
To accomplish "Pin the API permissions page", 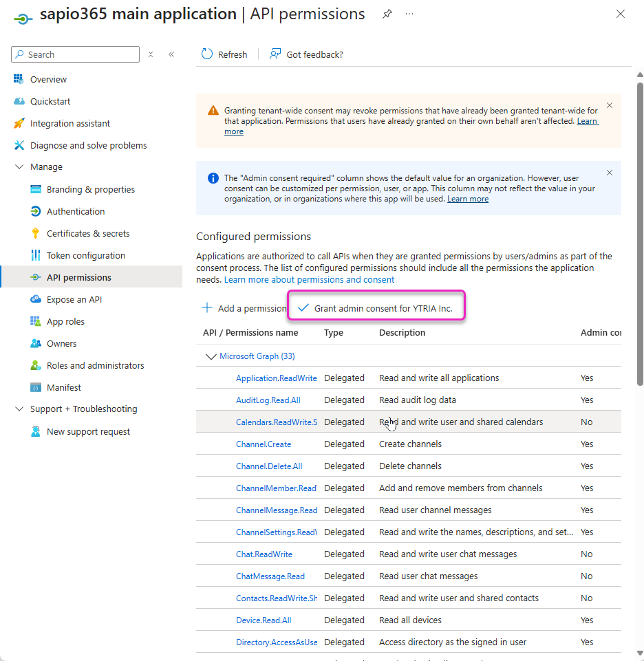I will (387, 14).
